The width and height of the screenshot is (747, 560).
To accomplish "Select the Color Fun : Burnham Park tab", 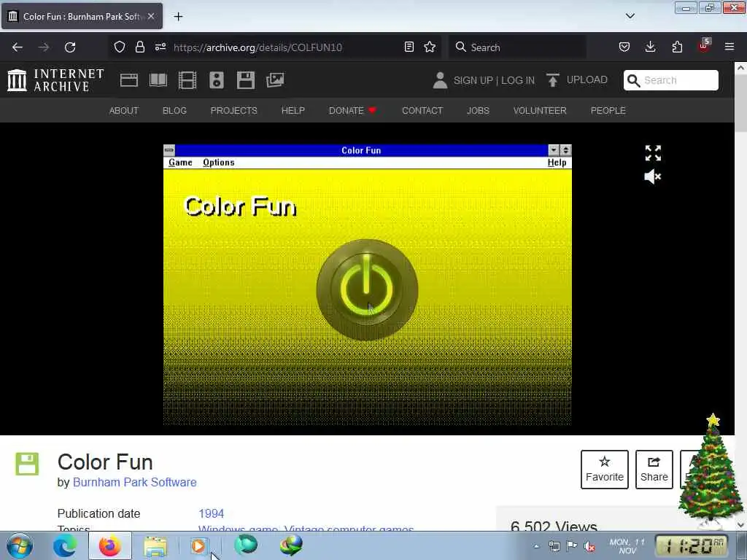I will [x=82, y=16].
